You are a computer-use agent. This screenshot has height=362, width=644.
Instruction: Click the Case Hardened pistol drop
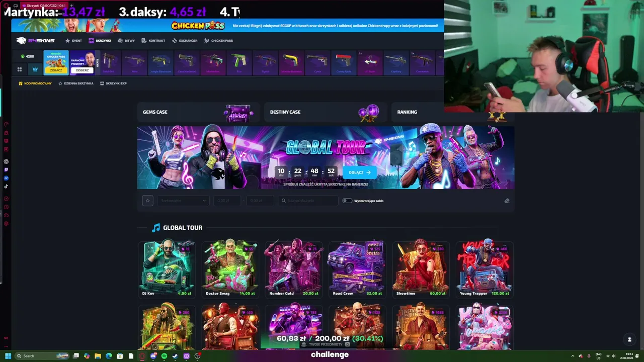pos(187,62)
